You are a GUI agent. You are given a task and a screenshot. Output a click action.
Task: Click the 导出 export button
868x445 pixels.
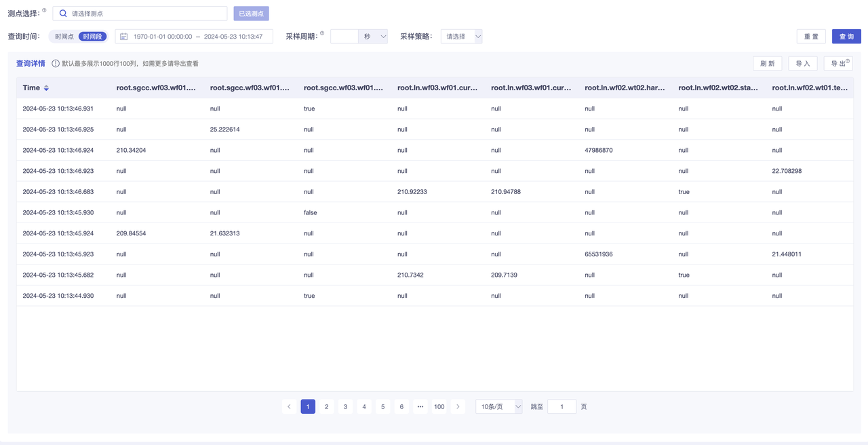[838, 64]
